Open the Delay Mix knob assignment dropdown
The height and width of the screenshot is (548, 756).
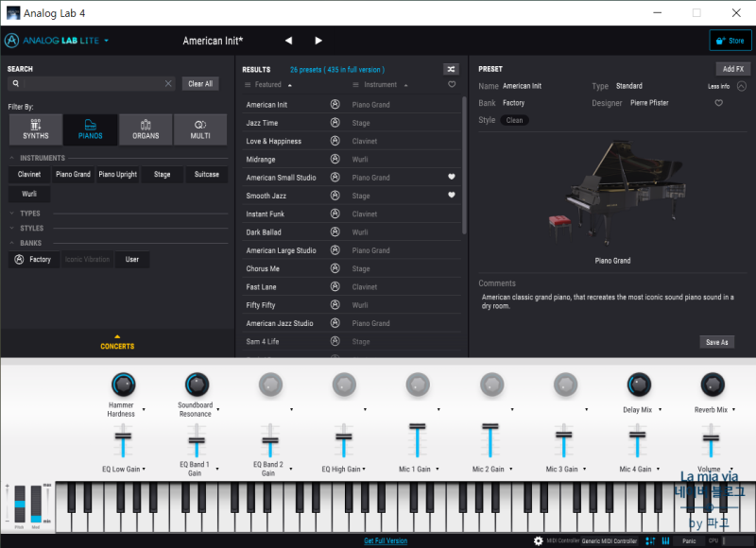point(660,410)
